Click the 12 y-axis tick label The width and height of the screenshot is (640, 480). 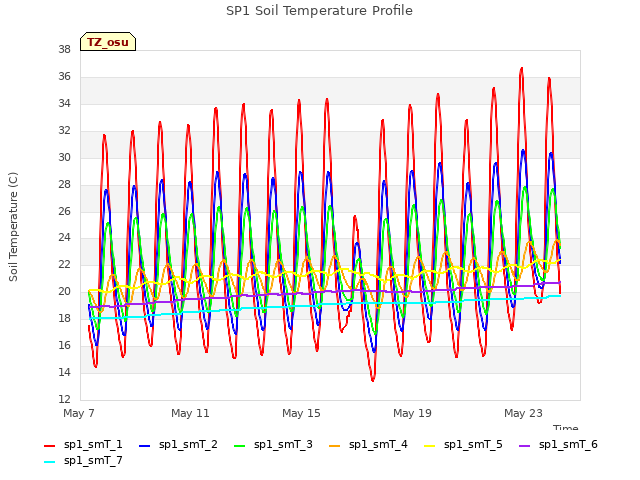64,399
